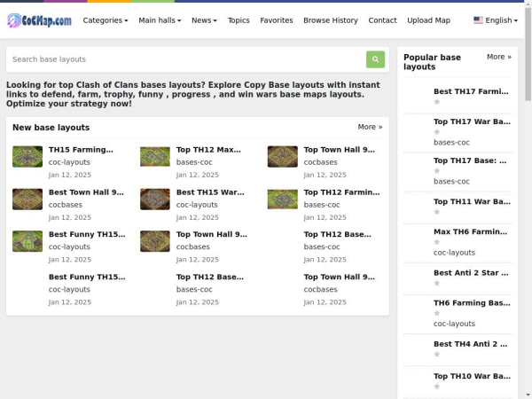Open Best Anti 2 Star ... popular title

click(x=472, y=273)
